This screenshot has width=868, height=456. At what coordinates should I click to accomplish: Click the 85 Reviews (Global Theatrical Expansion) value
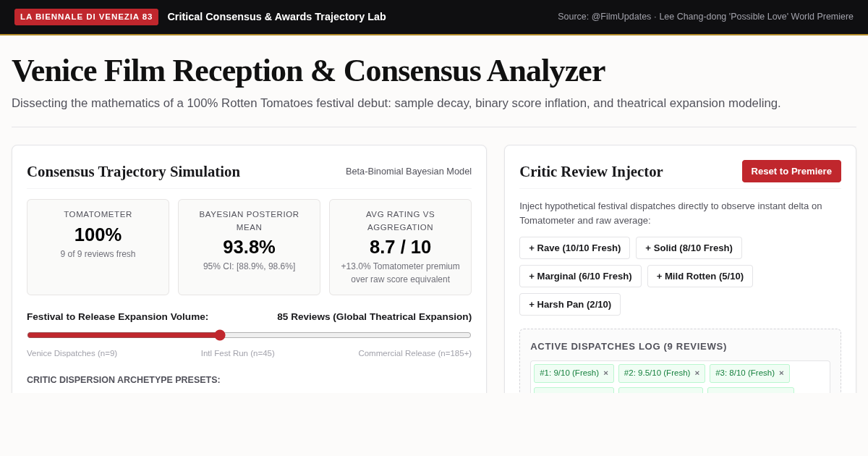point(374,317)
